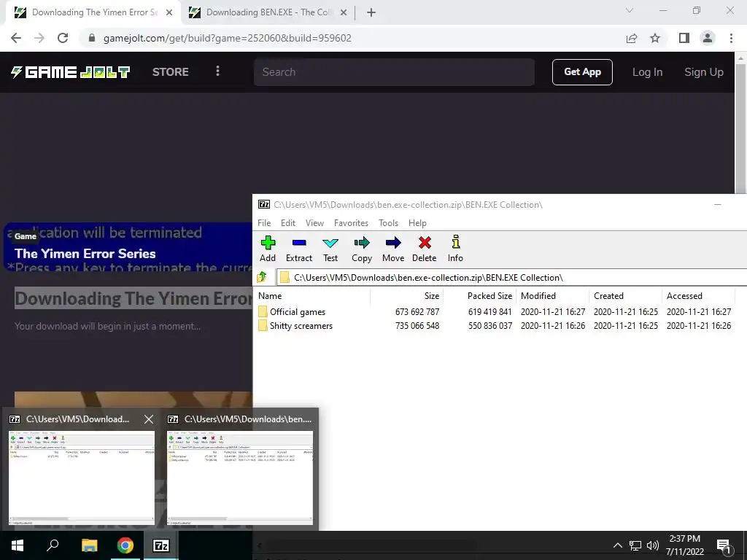Open the notification center icon
The image size is (747, 560).
(724, 547)
